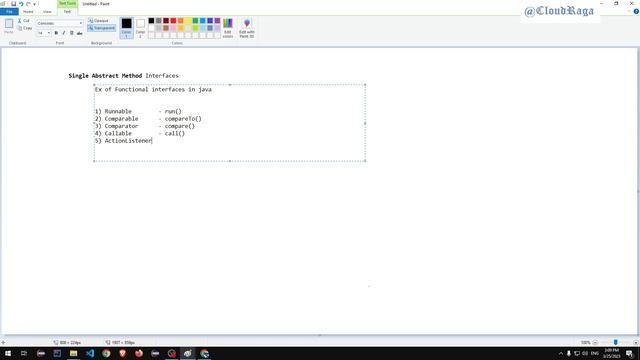Click the Paint Help icon
Viewport: 640px width, 360px height.
636,11
